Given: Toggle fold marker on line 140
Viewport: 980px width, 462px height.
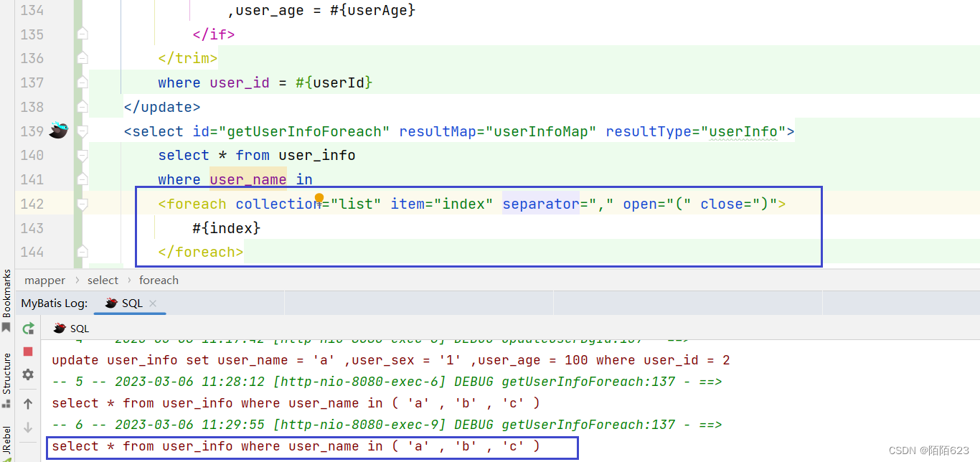Looking at the screenshot, I should tap(82, 155).
